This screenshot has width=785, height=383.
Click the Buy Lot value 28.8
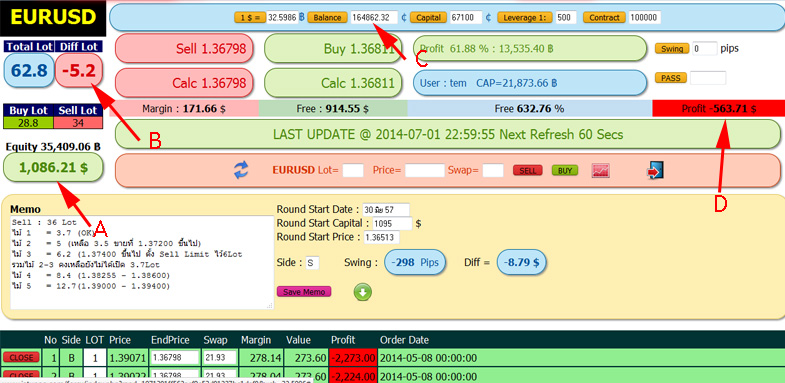[28, 123]
